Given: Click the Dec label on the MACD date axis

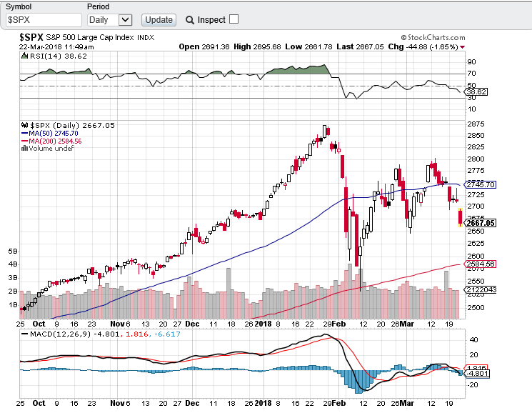Looking at the screenshot, I should coord(192,403).
